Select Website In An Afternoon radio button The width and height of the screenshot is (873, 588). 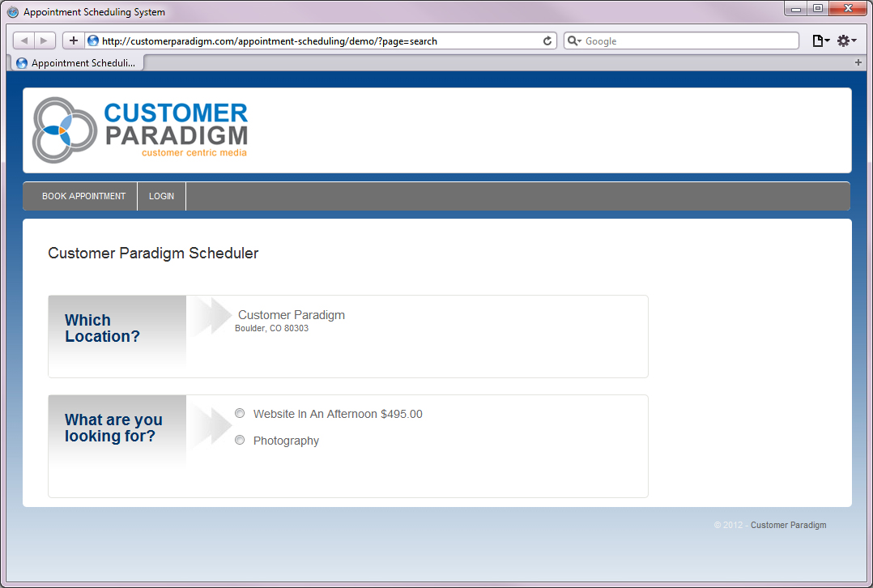pos(240,413)
